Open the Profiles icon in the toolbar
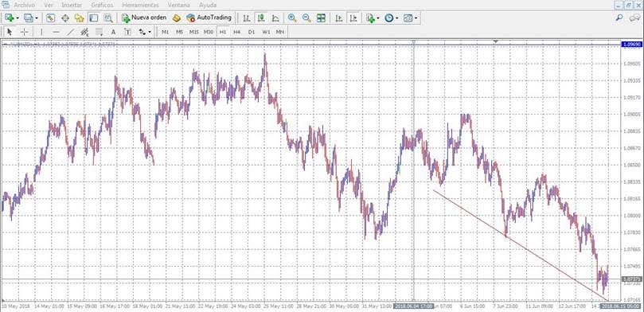 [29, 18]
